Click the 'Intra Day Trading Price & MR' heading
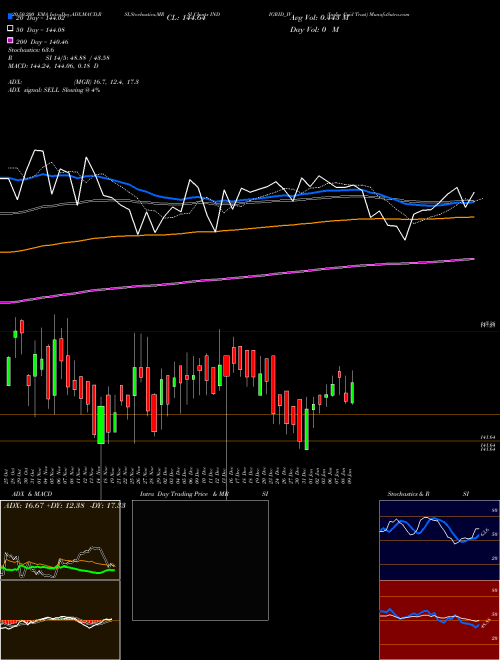The height and width of the screenshot is (660, 500). tap(184, 494)
